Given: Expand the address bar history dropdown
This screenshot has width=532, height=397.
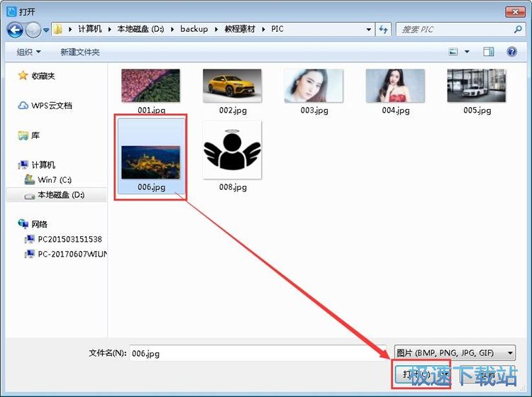Looking at the screenshot, I should coord(368,30).
